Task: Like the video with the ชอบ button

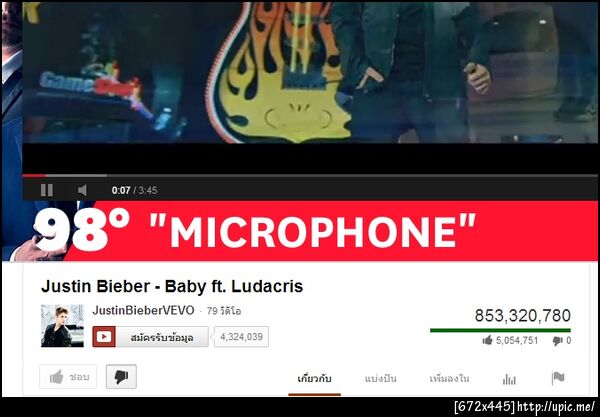Action: (68, 377)
